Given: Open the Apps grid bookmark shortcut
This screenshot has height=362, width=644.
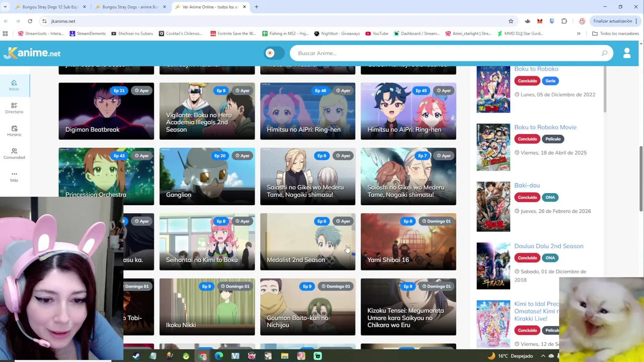Looking at the screenshot, I should tap(6, 34).
